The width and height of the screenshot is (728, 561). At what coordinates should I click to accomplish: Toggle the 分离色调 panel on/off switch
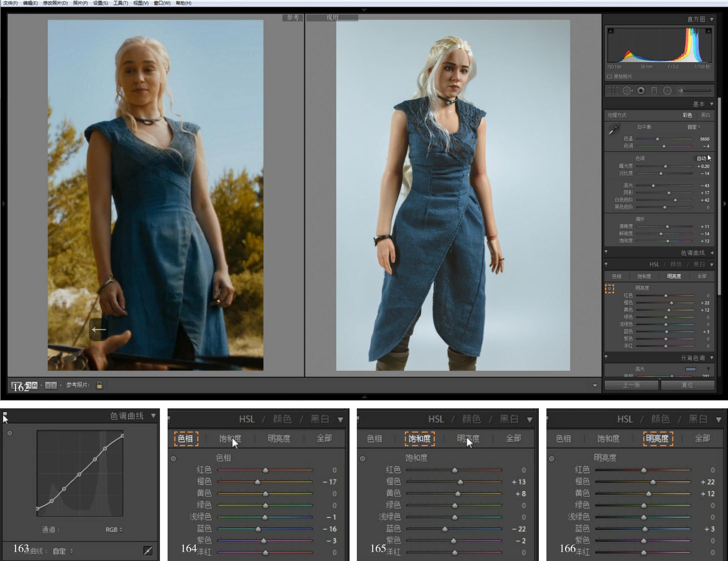coord(606,358)
